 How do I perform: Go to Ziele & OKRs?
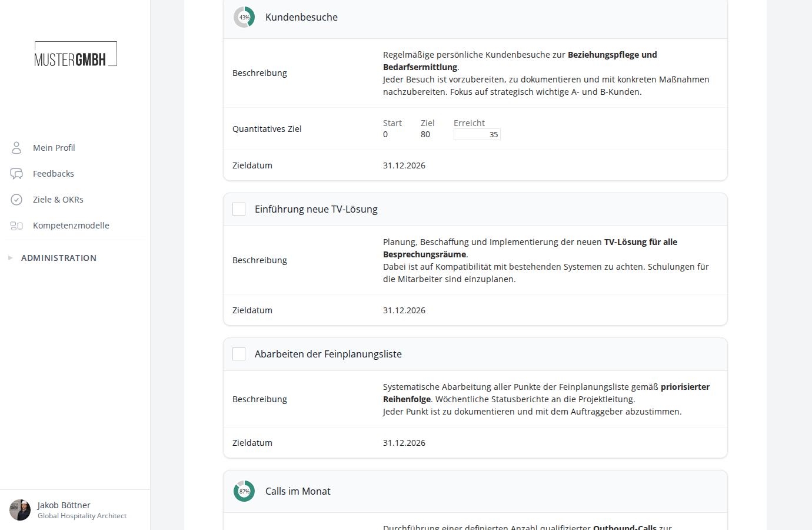(58, 200)
